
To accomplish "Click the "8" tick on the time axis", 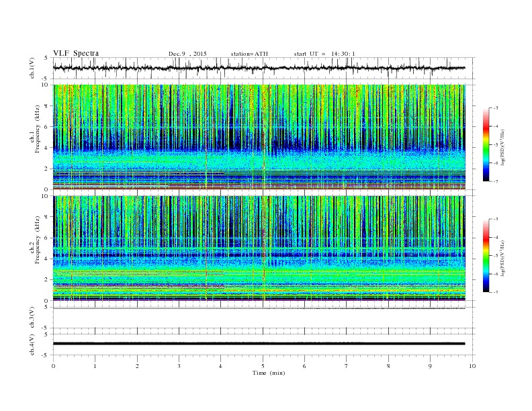I will [388, 366].
